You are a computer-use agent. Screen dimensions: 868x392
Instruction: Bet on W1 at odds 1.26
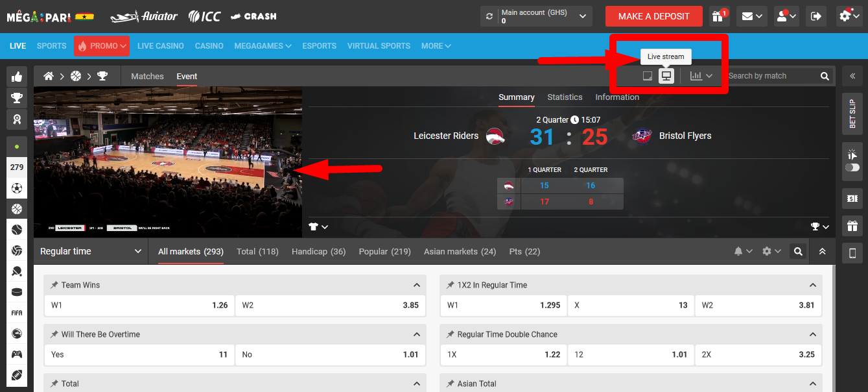pos(138,305)
